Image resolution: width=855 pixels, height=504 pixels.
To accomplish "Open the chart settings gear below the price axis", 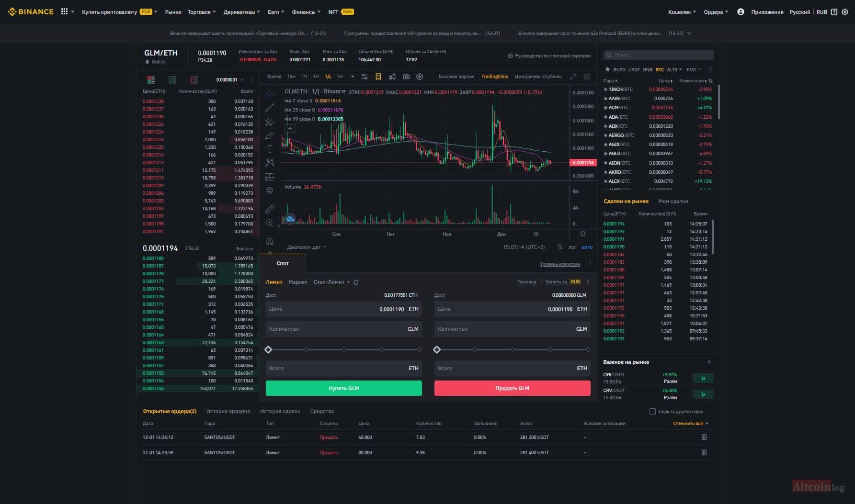I will click(583, 234).
